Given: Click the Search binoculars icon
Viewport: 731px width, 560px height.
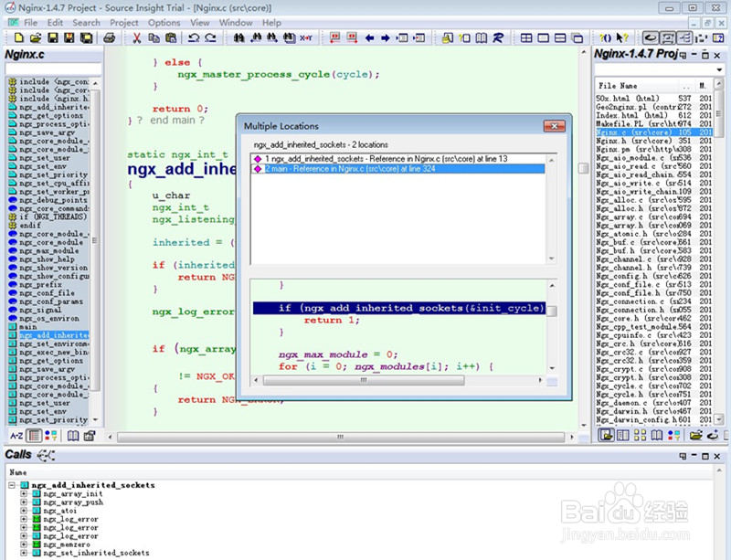Looking at the screenshot, I should pos(238,37).
